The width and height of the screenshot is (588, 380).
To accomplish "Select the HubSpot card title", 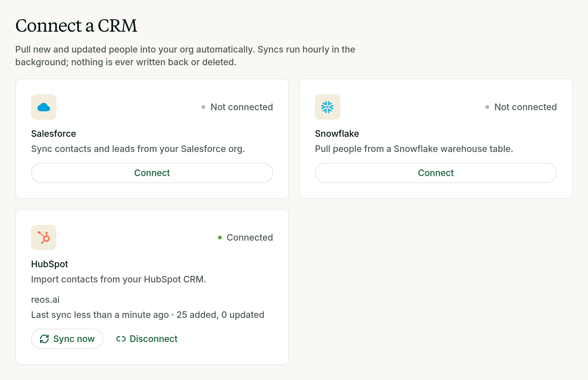I will coord(49,264).
